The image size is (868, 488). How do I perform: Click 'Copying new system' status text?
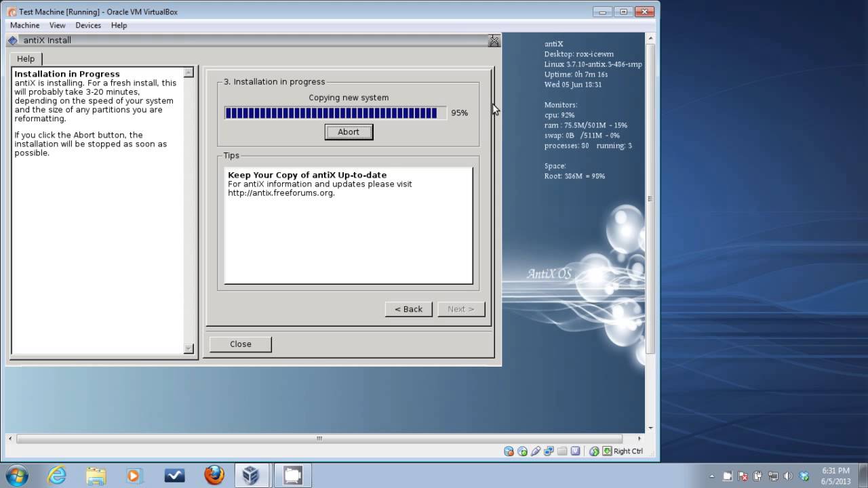coord(349,98)
